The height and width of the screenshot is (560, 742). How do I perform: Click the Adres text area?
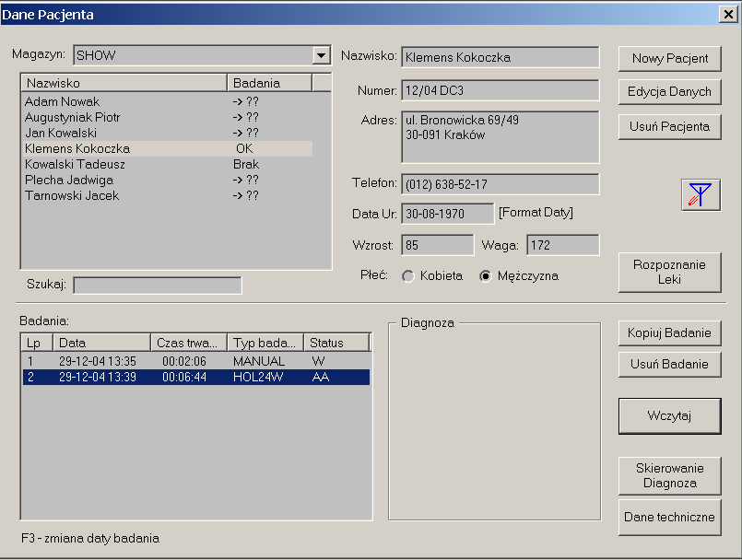click(x=501, y=137)
